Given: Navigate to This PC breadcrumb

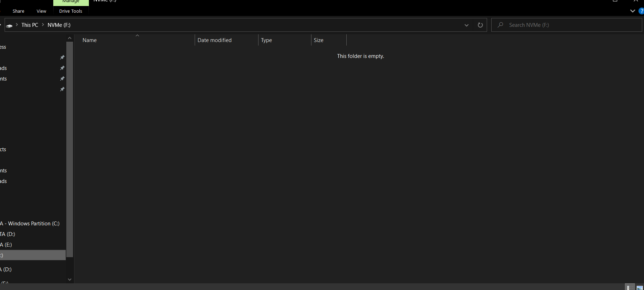Looking at the screenshot, I should [30, 25].
